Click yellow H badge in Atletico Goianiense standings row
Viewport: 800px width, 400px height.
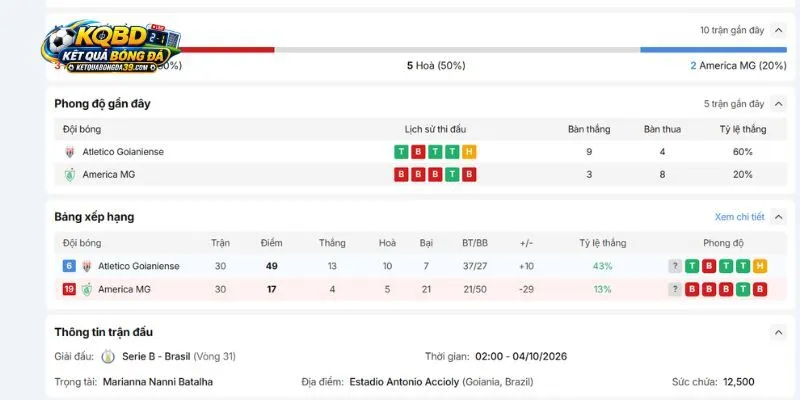click(760, 266)
